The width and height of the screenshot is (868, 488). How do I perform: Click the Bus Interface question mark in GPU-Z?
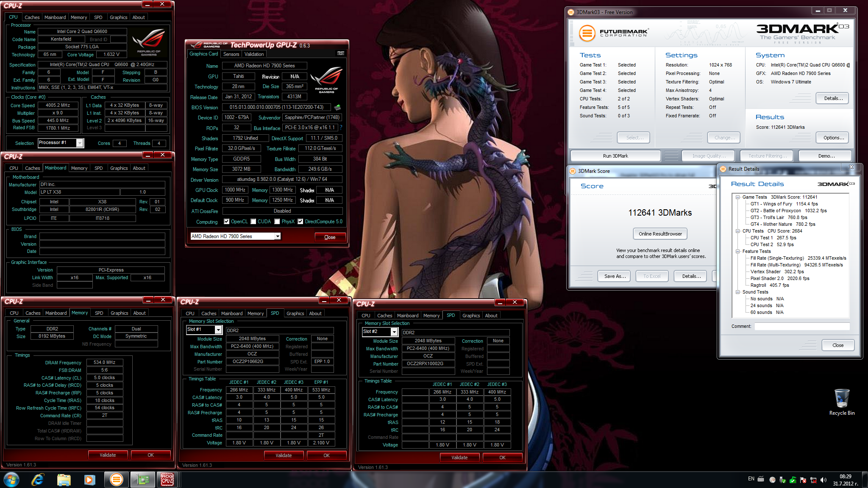341,128
